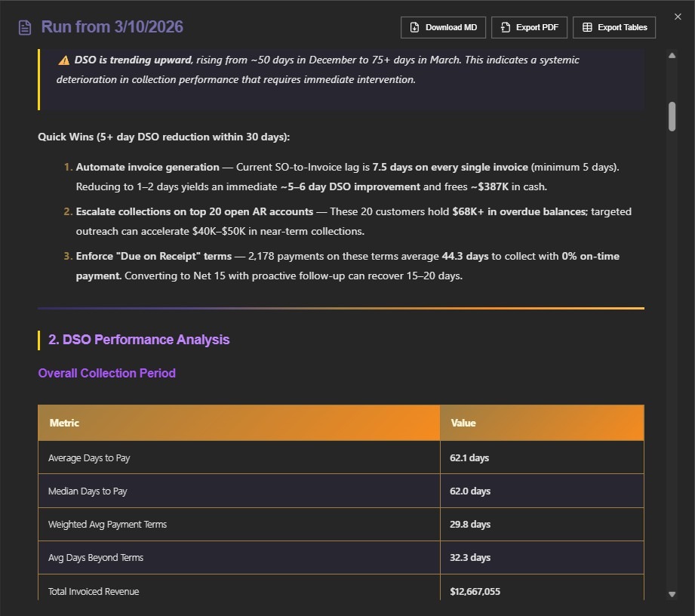Click the Download MD button
Image resolution: width=695 pixels, height=616 pixels.
pyautogui.click(x=443, y=27)
